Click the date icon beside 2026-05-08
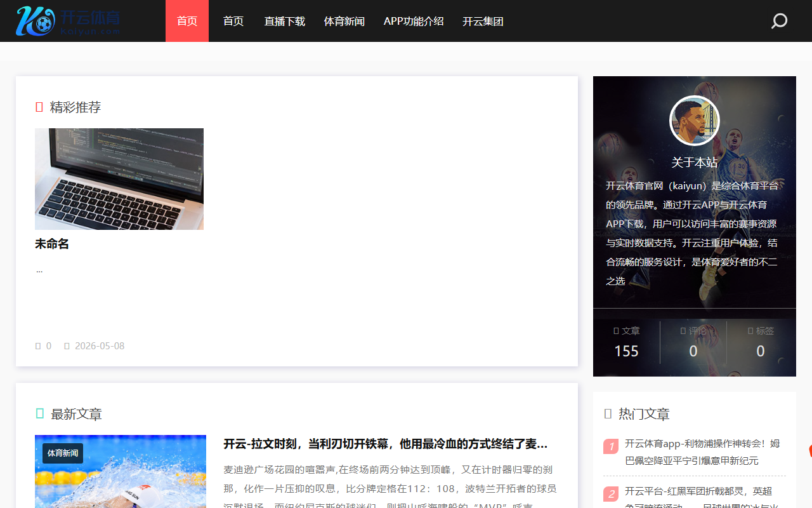Image resolution: width=812 pixels, height=508 pixels. [x=67, y=346]
